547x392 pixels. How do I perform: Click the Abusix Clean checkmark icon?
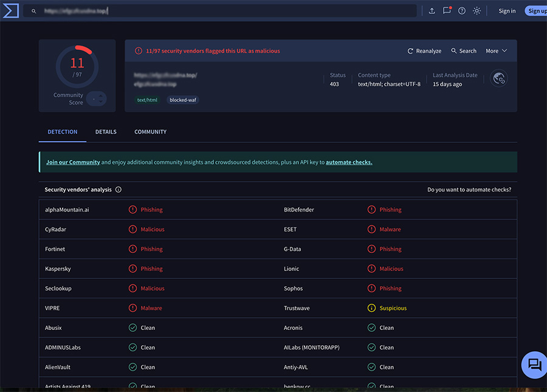pyautogui.click(x=132, y=328)
